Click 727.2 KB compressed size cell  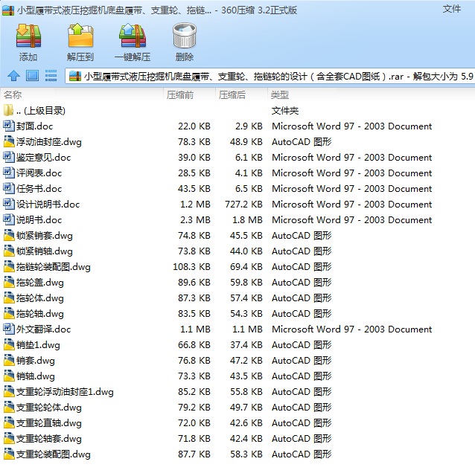[x=243, y=204]
